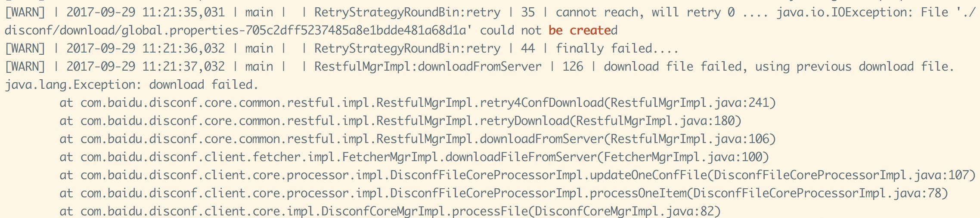The image size is (980, 218).
Task: Click the red highlighted text 'be create'
Action: click(x=580, y=31)
